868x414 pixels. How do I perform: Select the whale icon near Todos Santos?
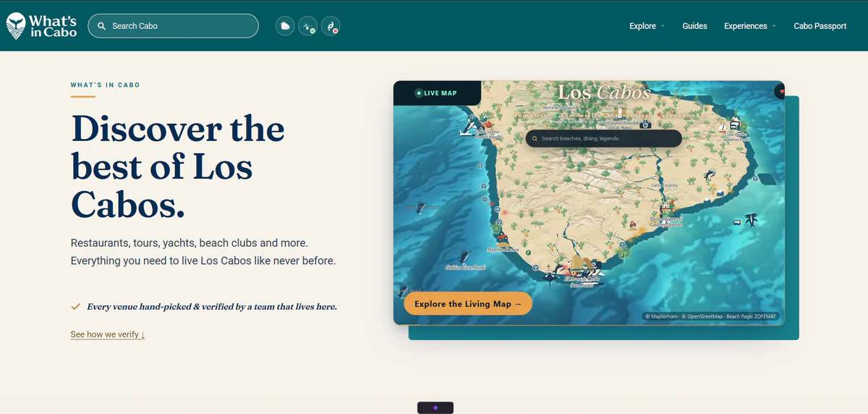(x=468, y=126)
